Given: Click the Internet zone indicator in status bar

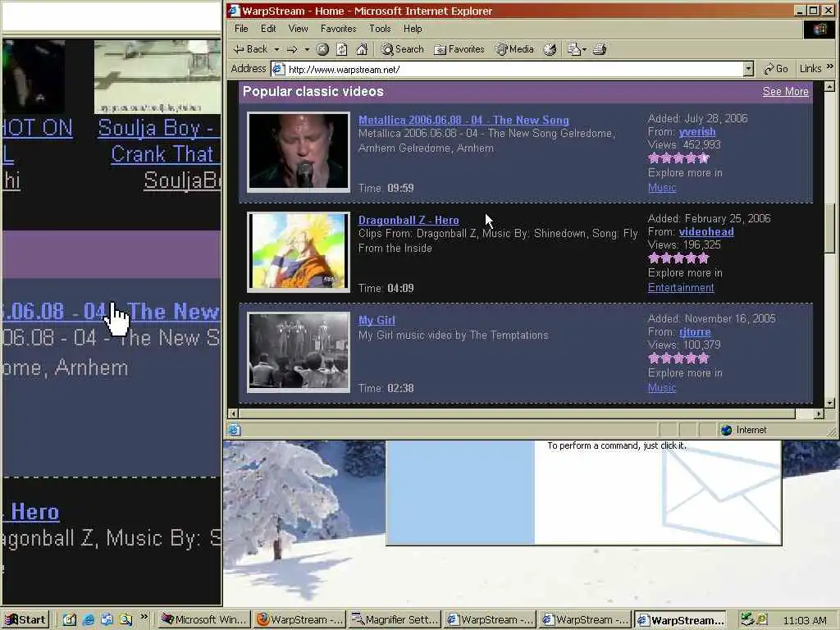Looking at the screenshot, I should point(744,430).
